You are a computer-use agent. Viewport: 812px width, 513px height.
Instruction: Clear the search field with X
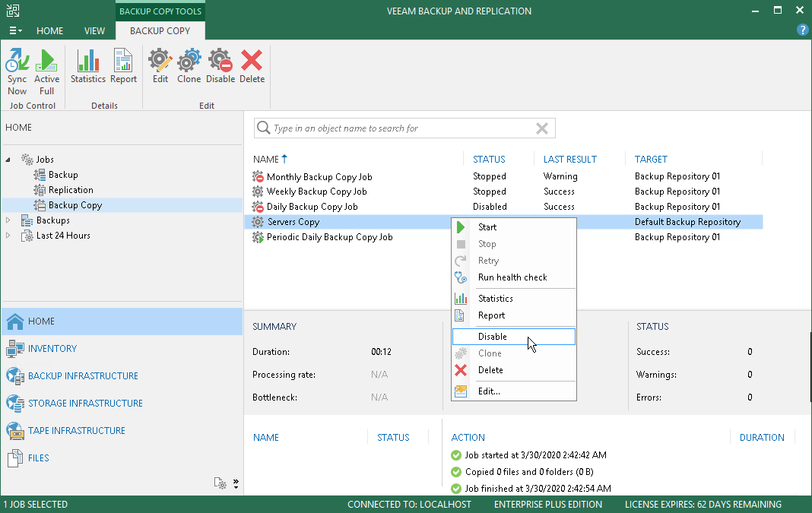[x=541, y=128]
